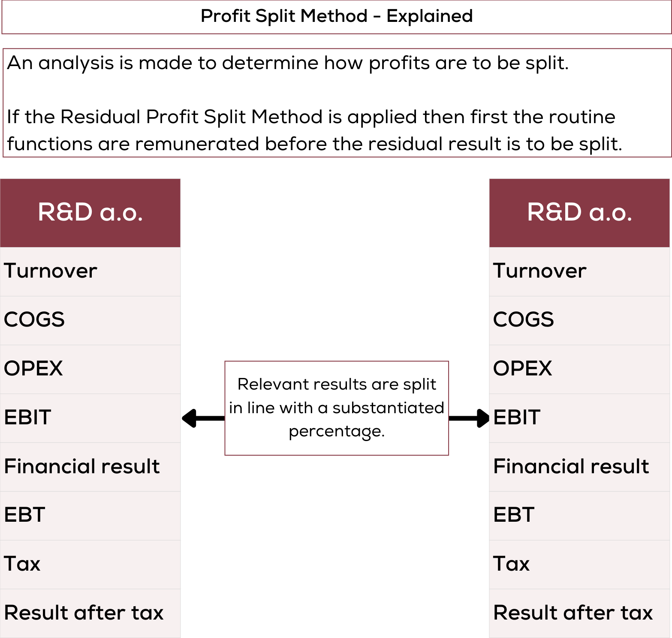Click the EBT row in left table
The width and height of the screenshot is (672, 638).
pyautogui.click(x=90, y=515)
